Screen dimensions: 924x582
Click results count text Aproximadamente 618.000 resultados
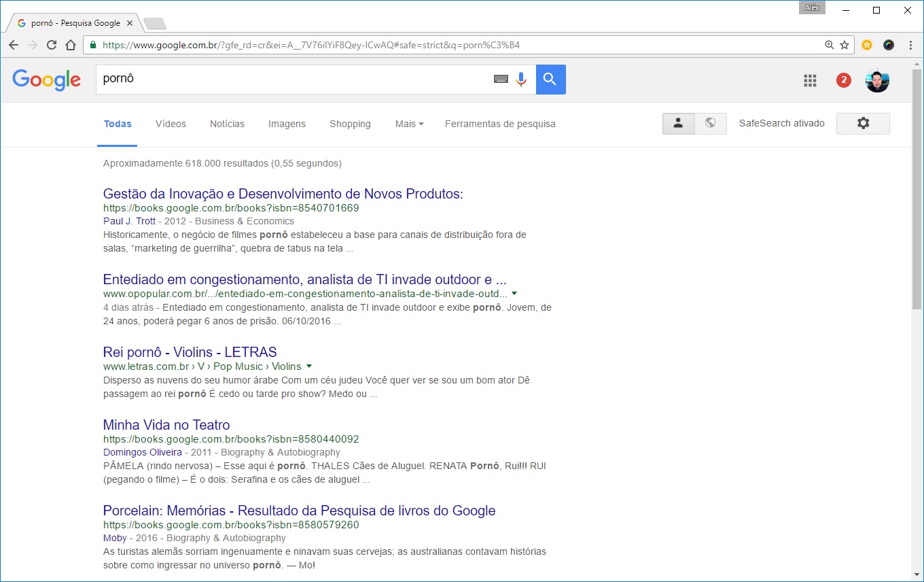pyautogui.click(x=222, y=163)
